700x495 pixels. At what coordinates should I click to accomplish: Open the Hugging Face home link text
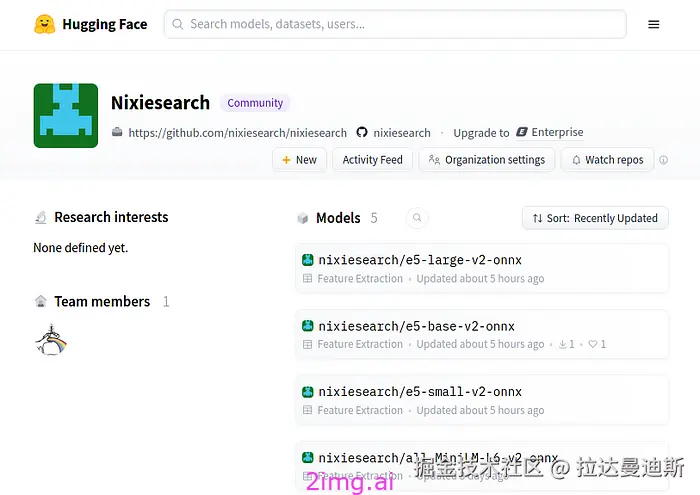pos(104,24)
